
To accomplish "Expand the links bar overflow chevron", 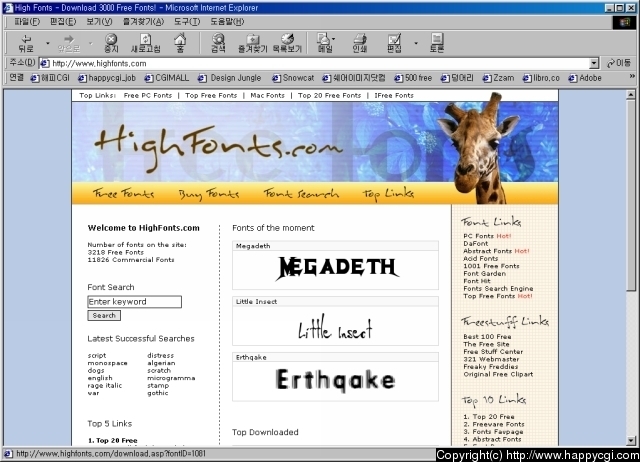I will 632,76.
